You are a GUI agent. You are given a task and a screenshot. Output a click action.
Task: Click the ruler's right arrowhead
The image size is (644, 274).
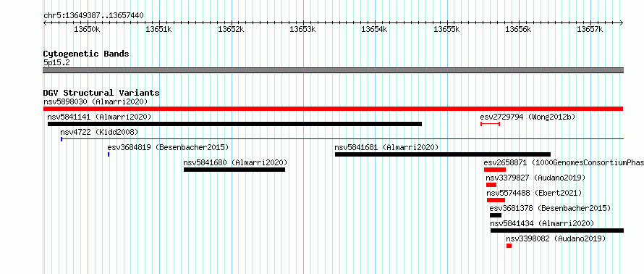(x=622, y=23)
